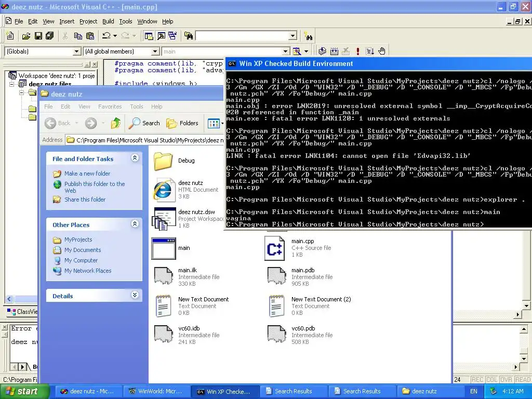Open Favorites menu in deez nutz Explorer
532x399 pixels.
tap(110, 107)
